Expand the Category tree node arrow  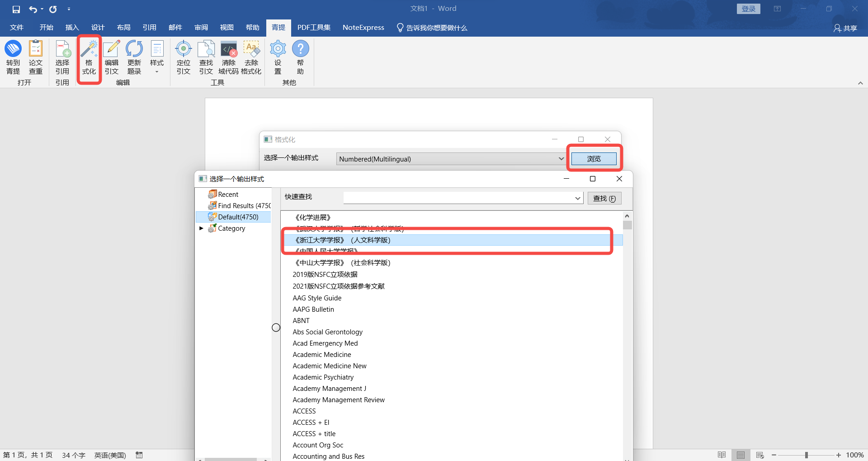coord(202,228)
